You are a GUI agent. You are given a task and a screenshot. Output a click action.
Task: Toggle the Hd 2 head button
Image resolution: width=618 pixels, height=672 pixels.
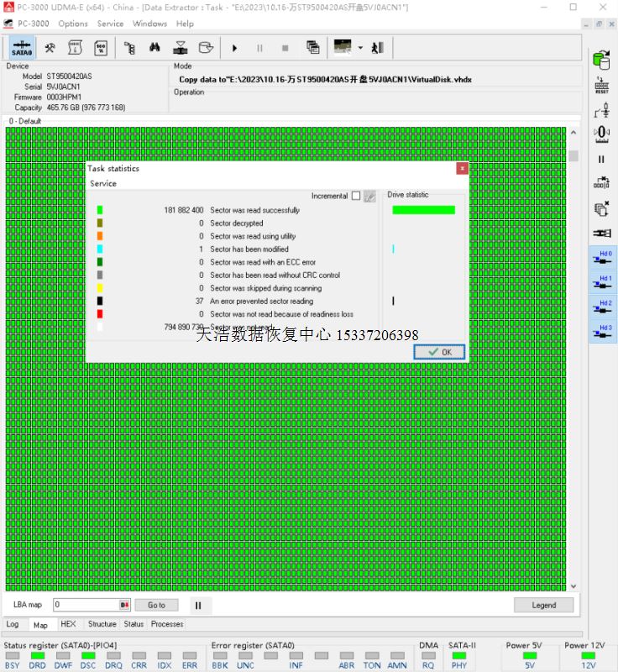click(x=602, y=307)
